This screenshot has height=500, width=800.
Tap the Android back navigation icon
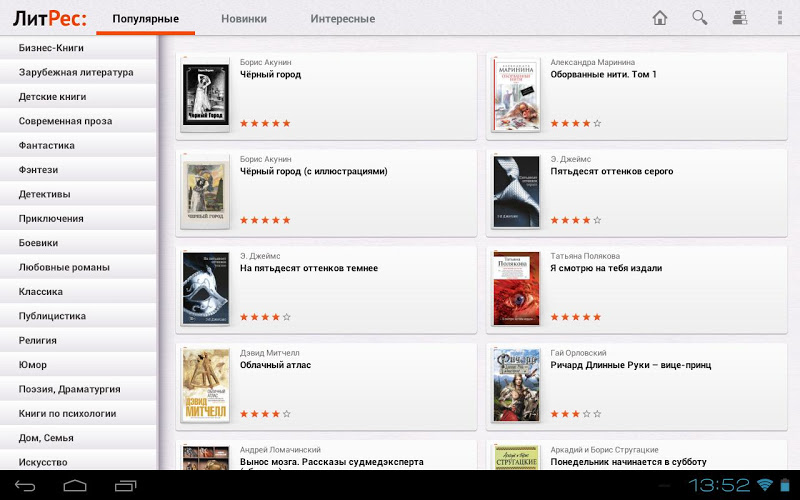[24, 485]
